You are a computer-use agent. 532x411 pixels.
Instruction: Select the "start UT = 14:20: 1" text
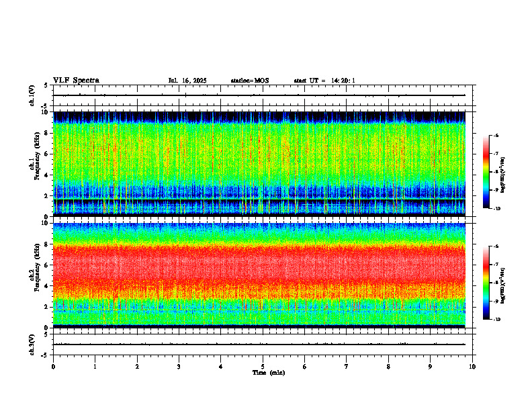[324, 81]
